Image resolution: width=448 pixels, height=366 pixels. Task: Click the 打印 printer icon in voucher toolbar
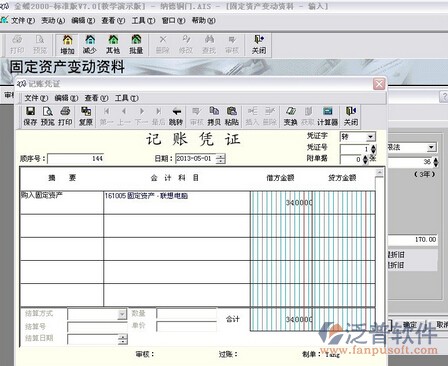point(65,116)
